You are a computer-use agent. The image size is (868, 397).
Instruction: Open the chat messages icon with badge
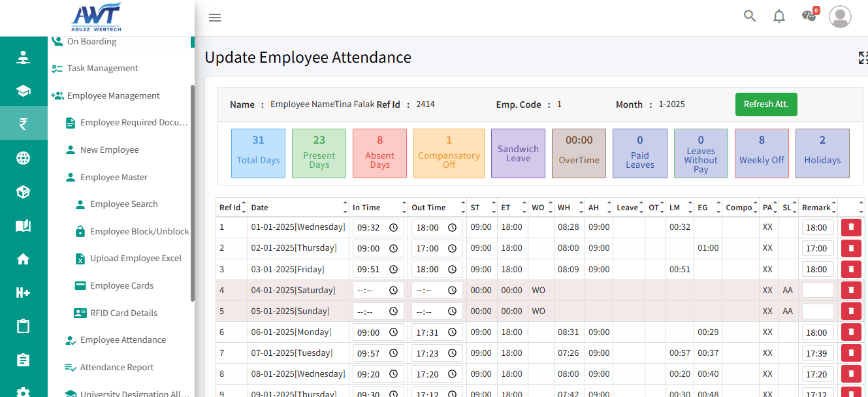[807, 16]
